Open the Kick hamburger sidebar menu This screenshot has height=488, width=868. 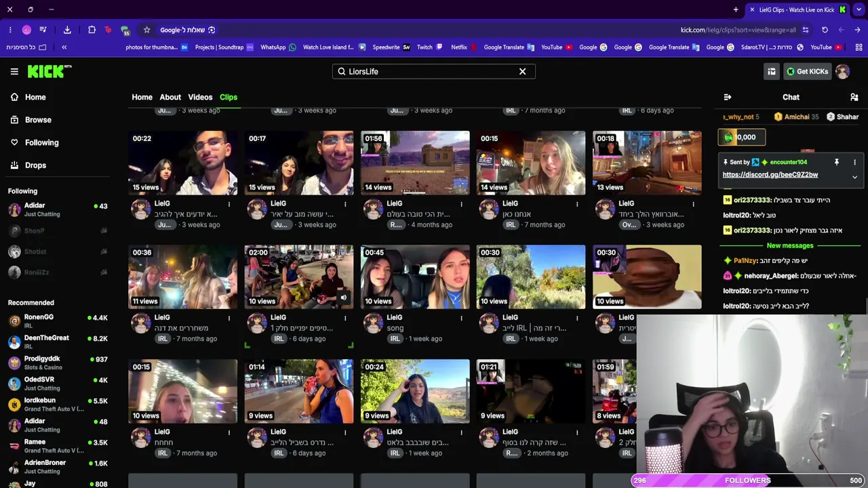pyautogui.click(x=14, y=71)
